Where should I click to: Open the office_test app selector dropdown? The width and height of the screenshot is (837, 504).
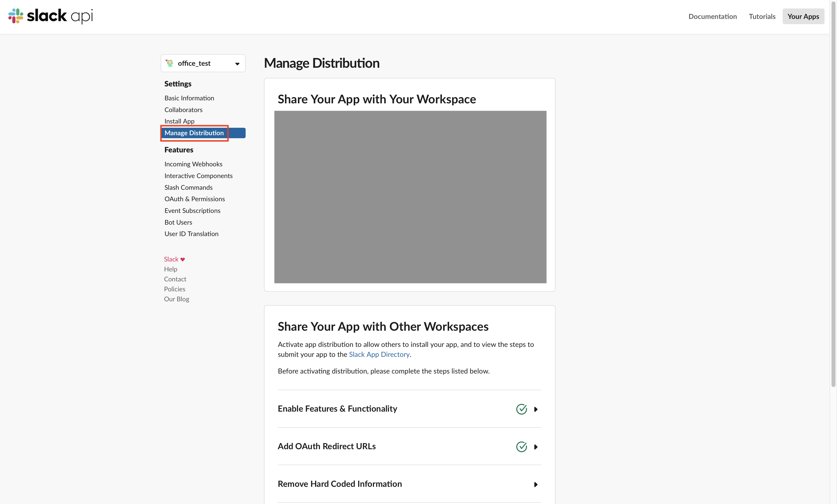point(203,63)
